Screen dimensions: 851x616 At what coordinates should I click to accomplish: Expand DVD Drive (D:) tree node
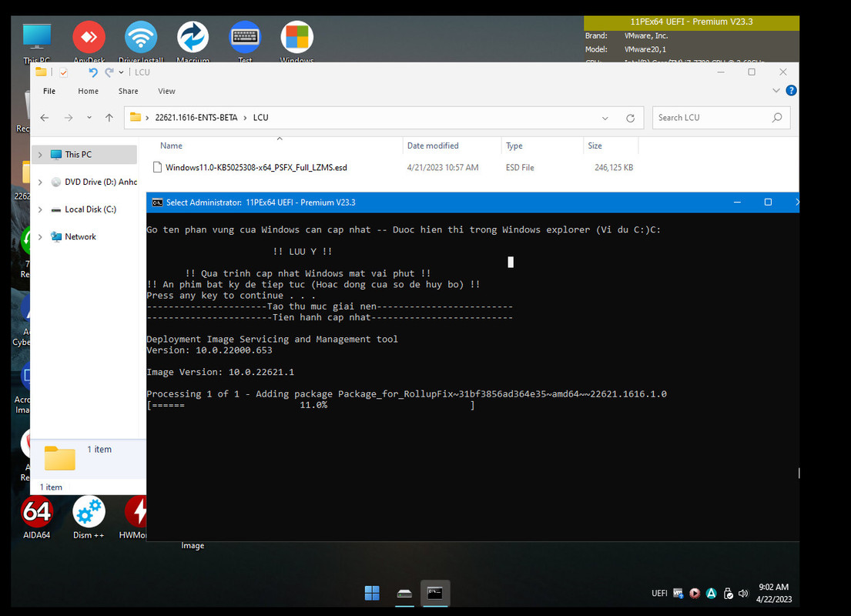click(40, 182)
